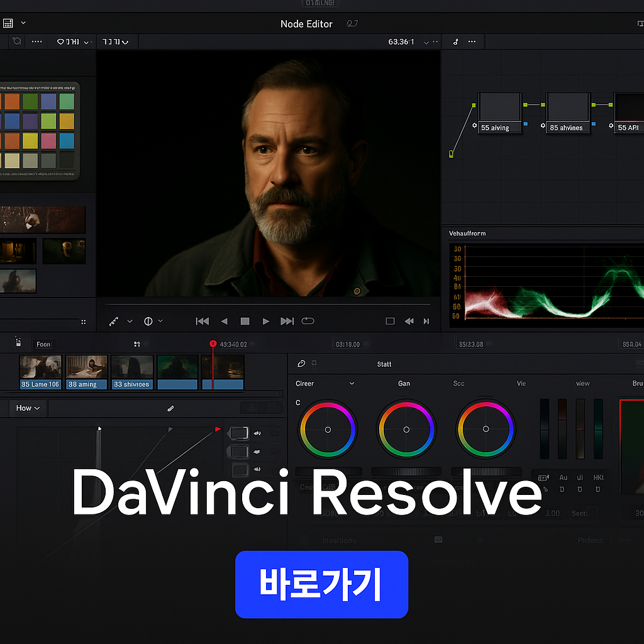Toggle the second curve channel button
This screenshot has height=644, width=644.
[238, 452]
